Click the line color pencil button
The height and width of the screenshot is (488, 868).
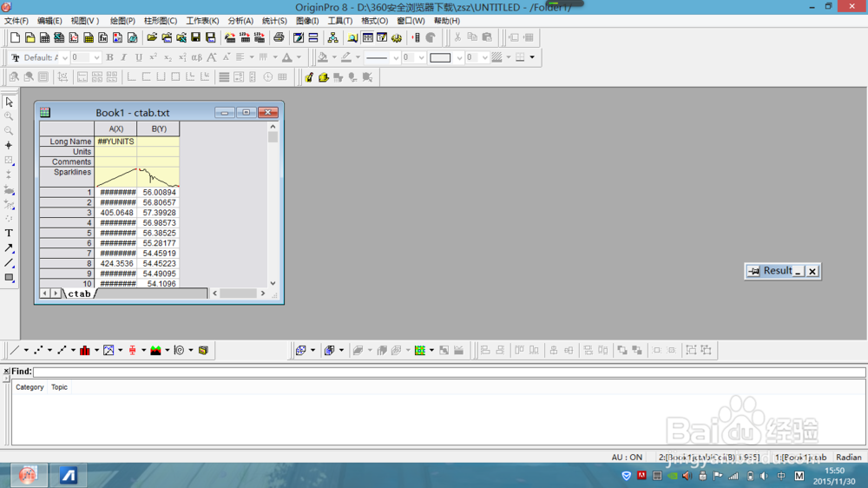tap(346, 57)
